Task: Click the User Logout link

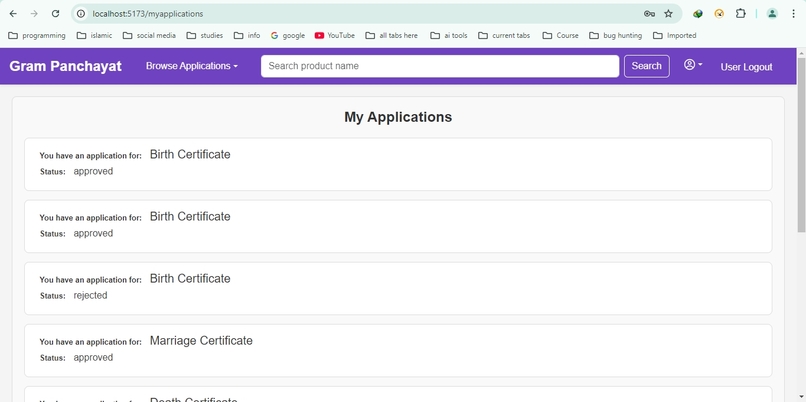Action: 746,67
